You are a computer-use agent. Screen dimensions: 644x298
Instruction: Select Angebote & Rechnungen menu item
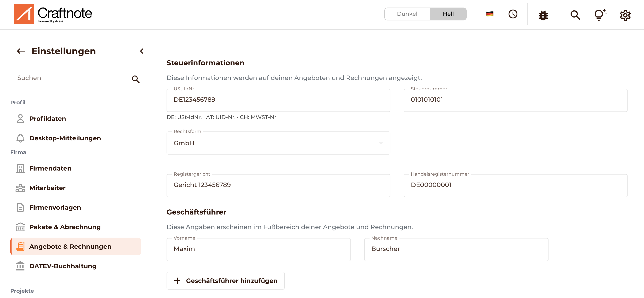[x=76, y=246]
